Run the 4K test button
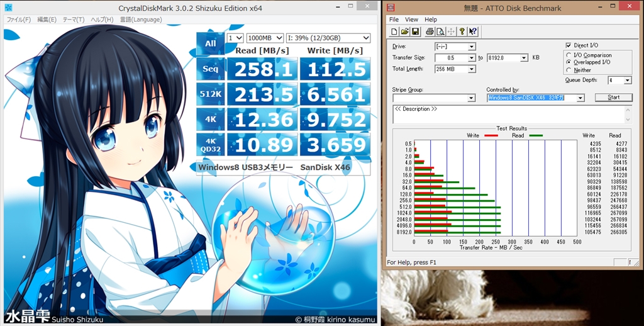Screen dimensions: 644x326 (x=210, y=120)
